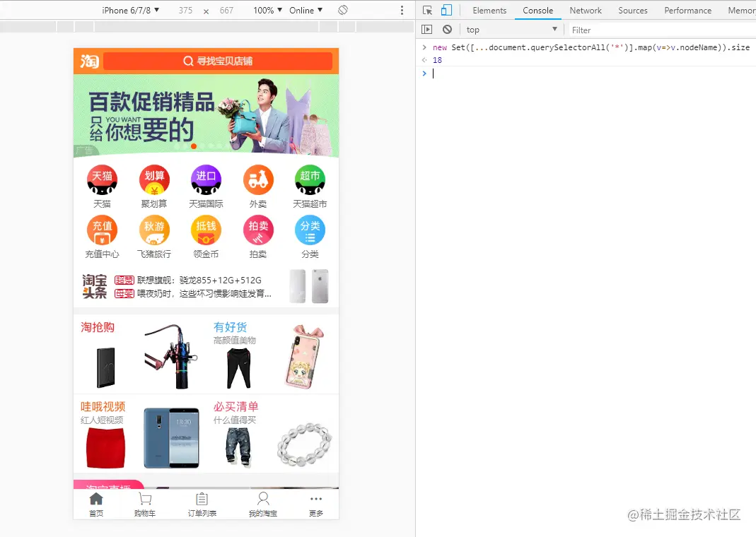Click the active orange carousel dot

point(194,146)
